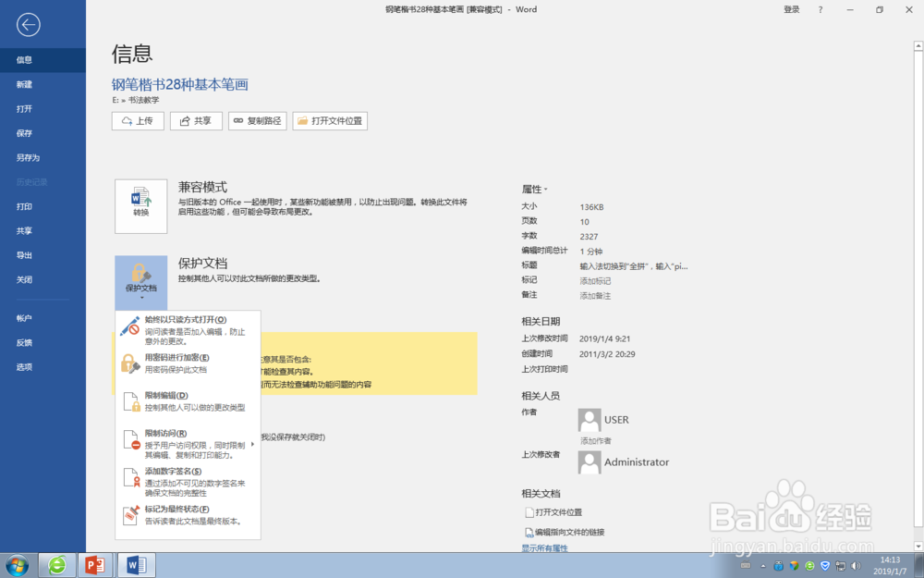The height and width of the screenshot is (578, 924).
Task: Open PowerPoint from the taskbar
Action: (x=95, y=565)
